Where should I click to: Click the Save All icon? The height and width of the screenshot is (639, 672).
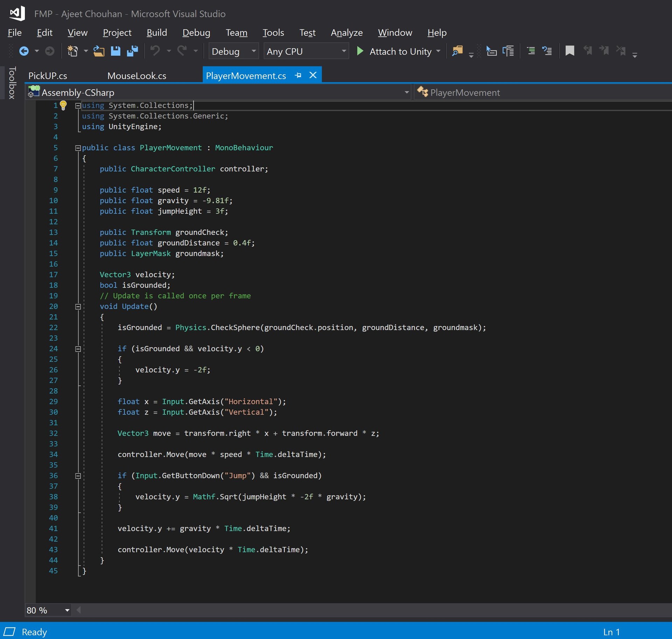[132, 51]
